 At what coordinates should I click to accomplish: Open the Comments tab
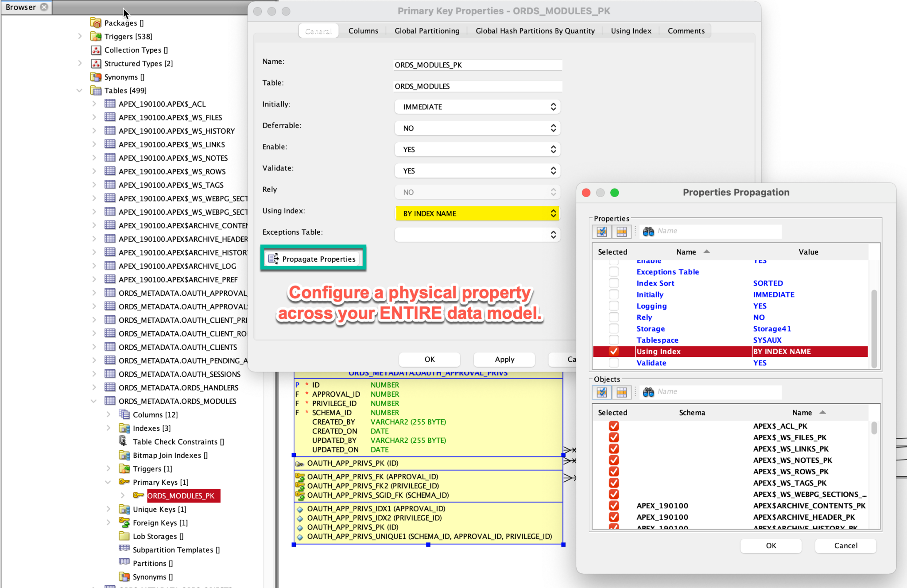[x=686, y=31]
